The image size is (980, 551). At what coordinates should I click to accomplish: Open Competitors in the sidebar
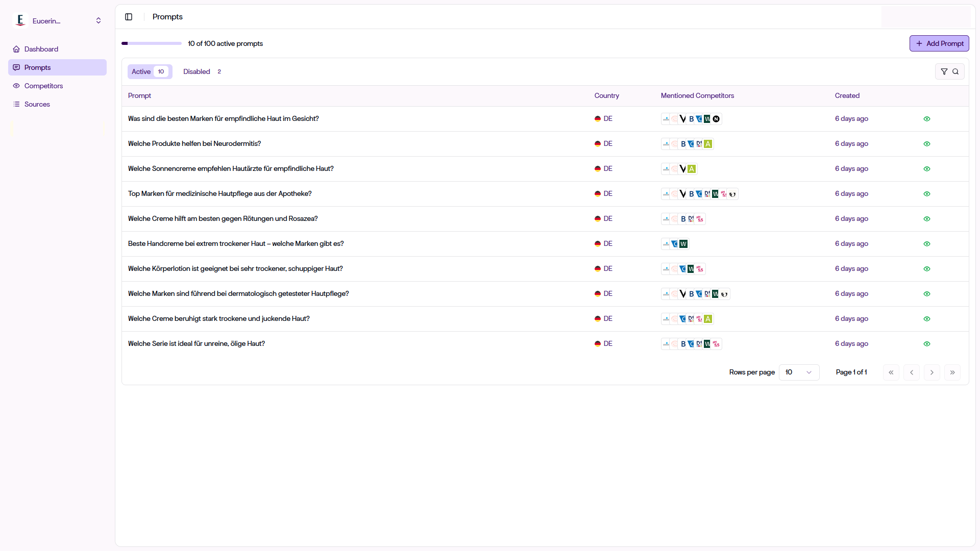click(57, 86)
